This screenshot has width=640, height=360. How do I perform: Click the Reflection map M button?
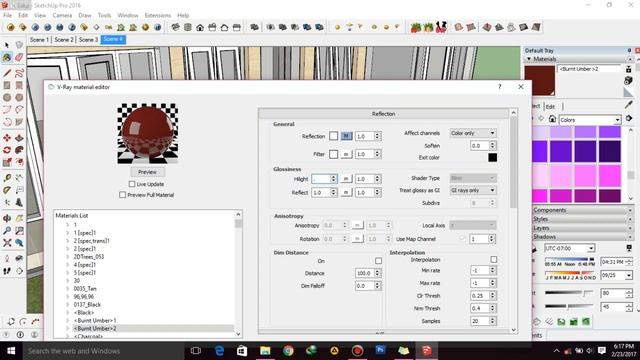click(346, 136)
